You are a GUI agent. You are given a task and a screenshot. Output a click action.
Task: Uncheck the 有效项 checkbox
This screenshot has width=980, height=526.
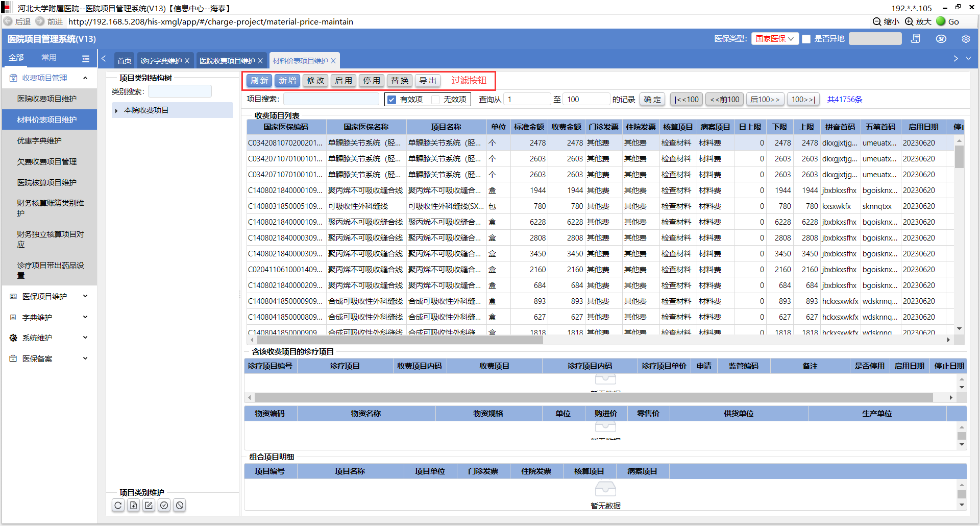[391, 100]
